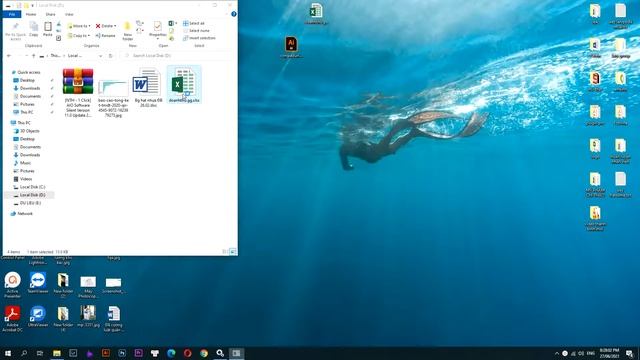Open the Illustrator file on the desktop
Screen dimensions: 640x360
tap(291, 47)
